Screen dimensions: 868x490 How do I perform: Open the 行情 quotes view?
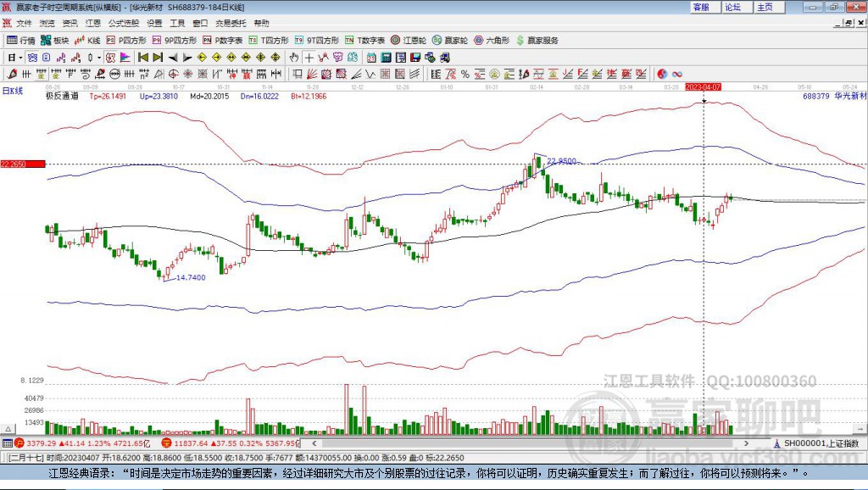[21, 41]
